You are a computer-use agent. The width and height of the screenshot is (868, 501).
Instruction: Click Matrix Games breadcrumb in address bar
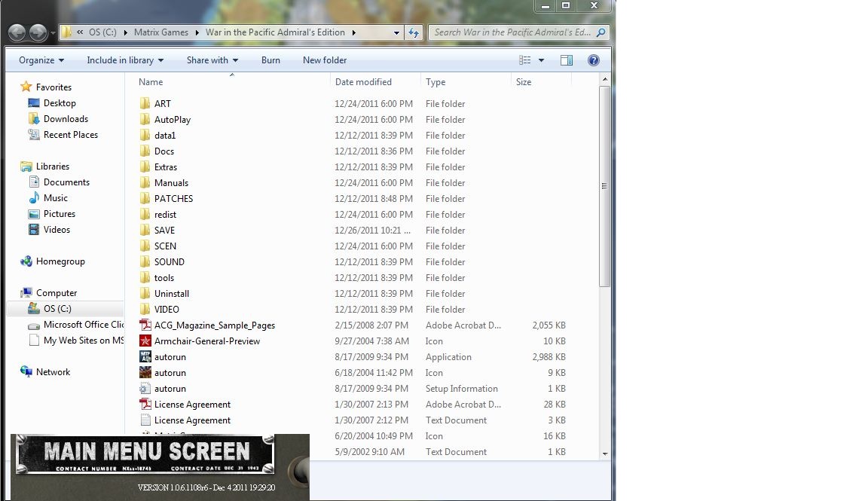[161, 32]
